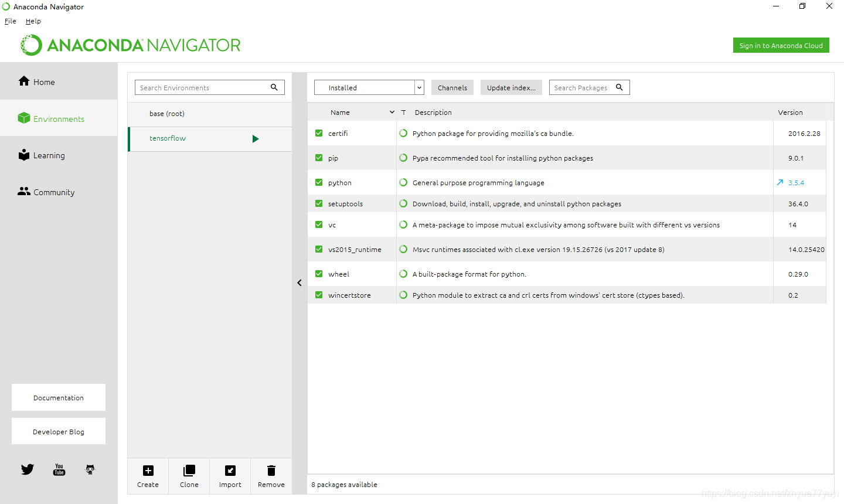The height and width of the screenshot is (504, 844).
Task: Toggle the wincertstore package checkbox
Action: click(x=319, y=295)
